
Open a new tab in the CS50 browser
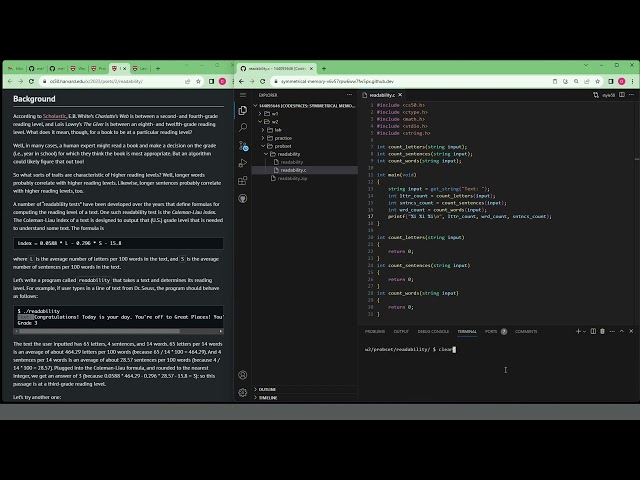(158, 69)
